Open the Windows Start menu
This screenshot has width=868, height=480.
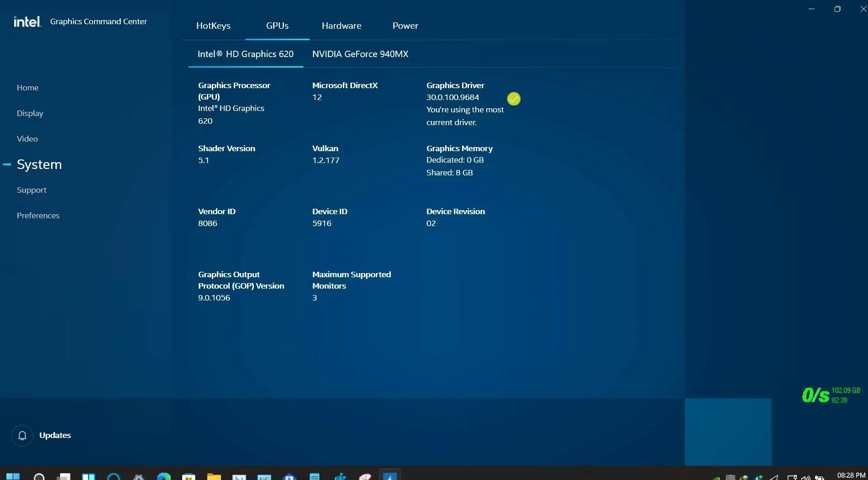13,476
